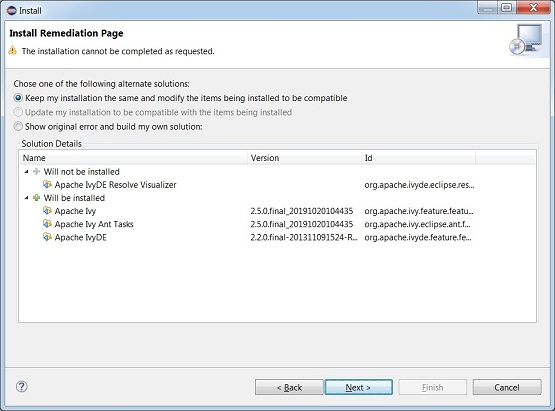Click the Apache IvyDE Resolve Visualizer feature icon

coord(47,184)
